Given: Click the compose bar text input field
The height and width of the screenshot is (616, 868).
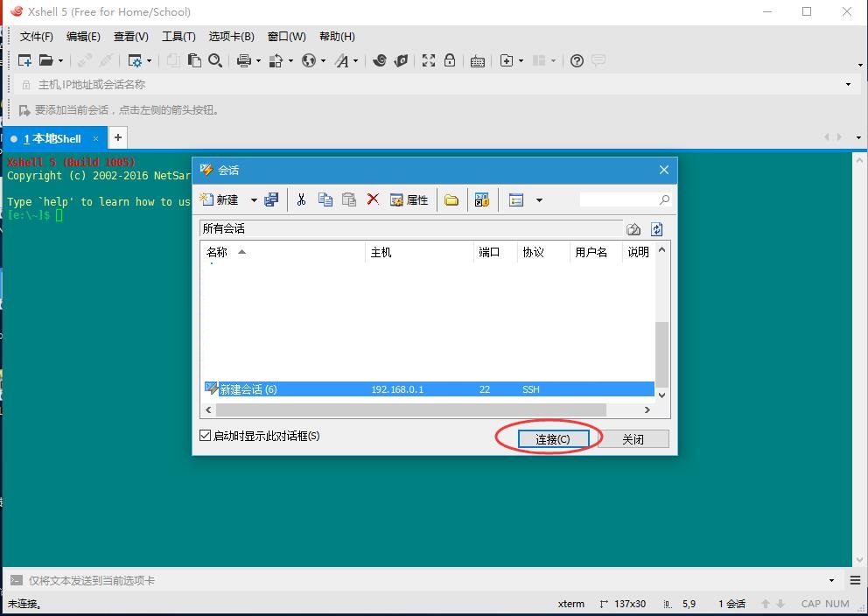Looking at the screenshot, I should [426, 581].
